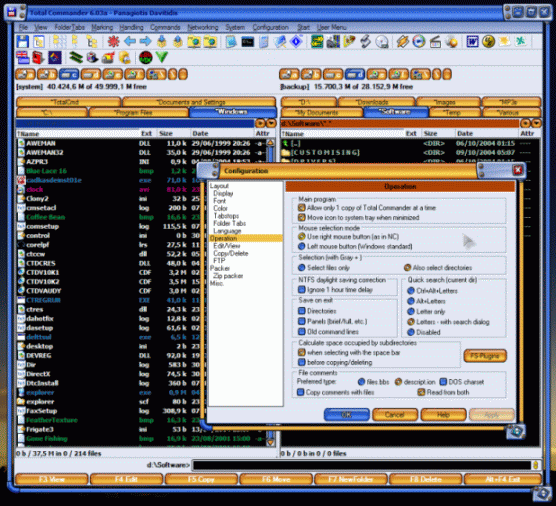The height and width of the screenshot is (506, 556).
Task: Select Left mouse button (Windows standard)
Action: 302,246
